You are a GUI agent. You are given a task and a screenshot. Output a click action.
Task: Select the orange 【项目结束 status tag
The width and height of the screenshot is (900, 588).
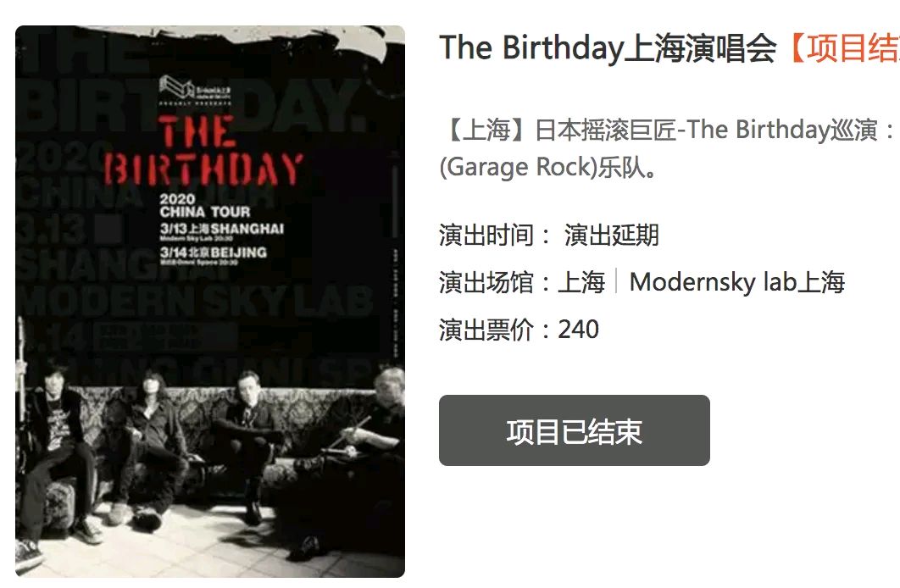(842, 48)
